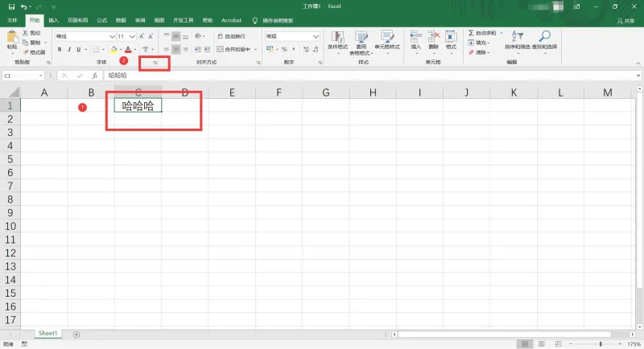
Task: Click AutoSum (自动求和) button
Action: pyautogui.click(x=482, y=33)
